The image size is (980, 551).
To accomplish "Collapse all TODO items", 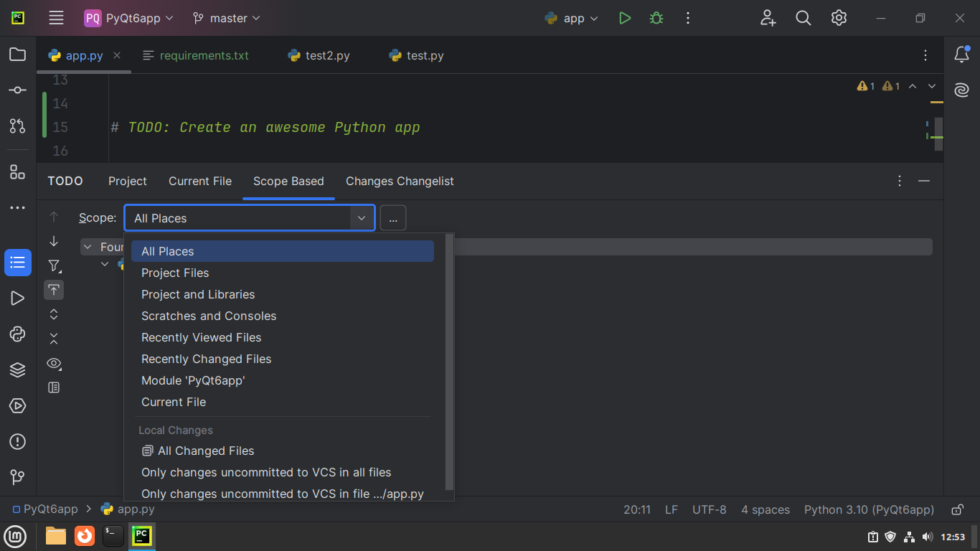I will (x=54, y=339).
